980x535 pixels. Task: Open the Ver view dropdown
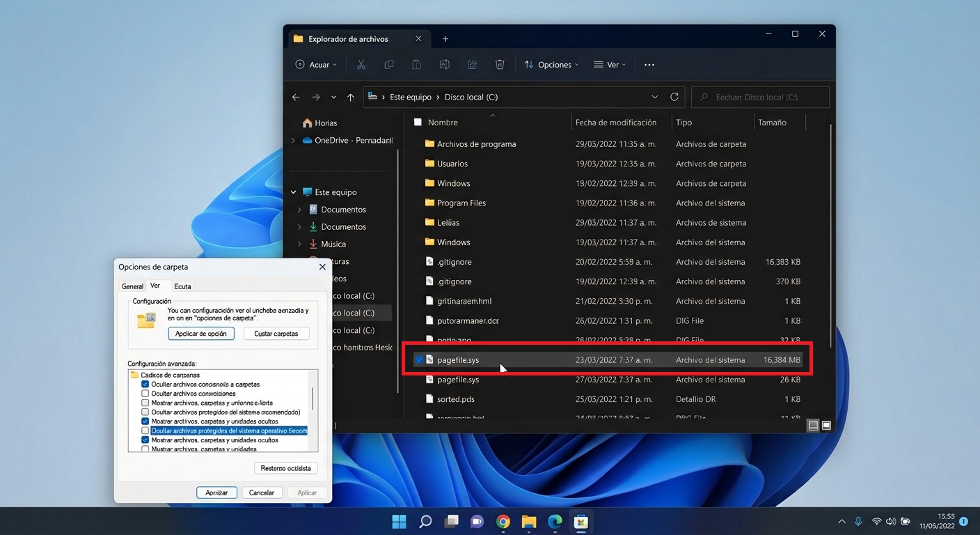tap(610, 65)
